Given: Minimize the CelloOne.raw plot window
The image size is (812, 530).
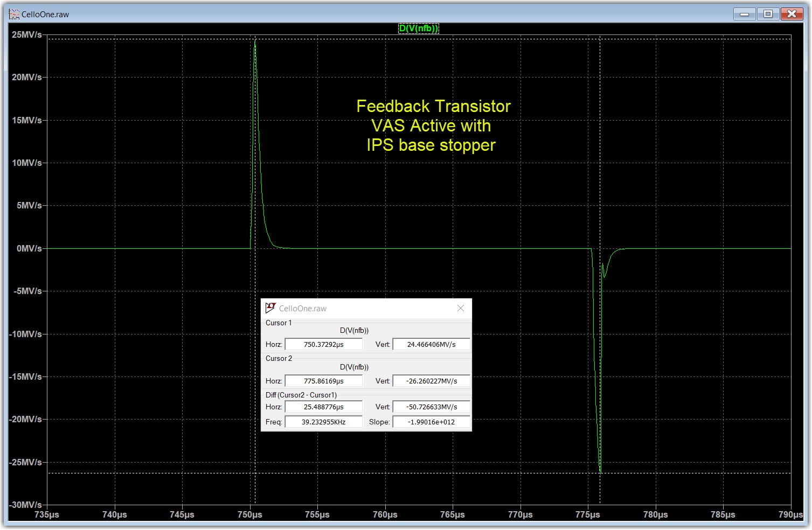Looking at the screenshot, I should click(744, 14).
